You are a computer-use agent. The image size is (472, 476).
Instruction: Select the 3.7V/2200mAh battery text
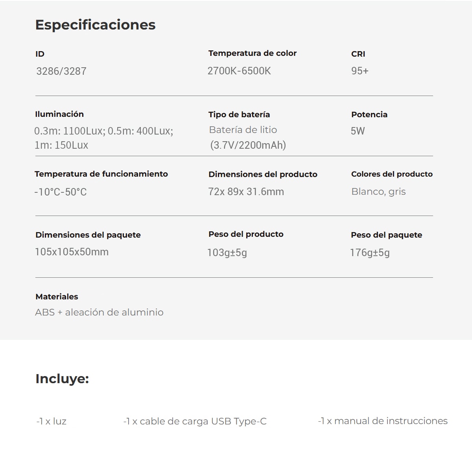(x=248, y=145)
